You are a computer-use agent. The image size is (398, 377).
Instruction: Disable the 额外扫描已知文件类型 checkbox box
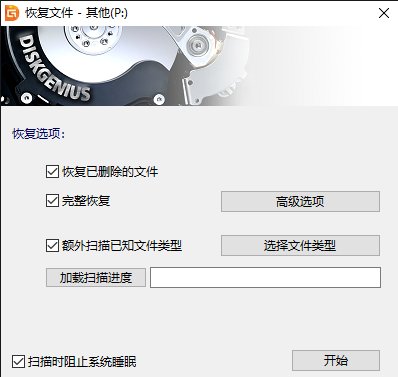coord(52,246)
